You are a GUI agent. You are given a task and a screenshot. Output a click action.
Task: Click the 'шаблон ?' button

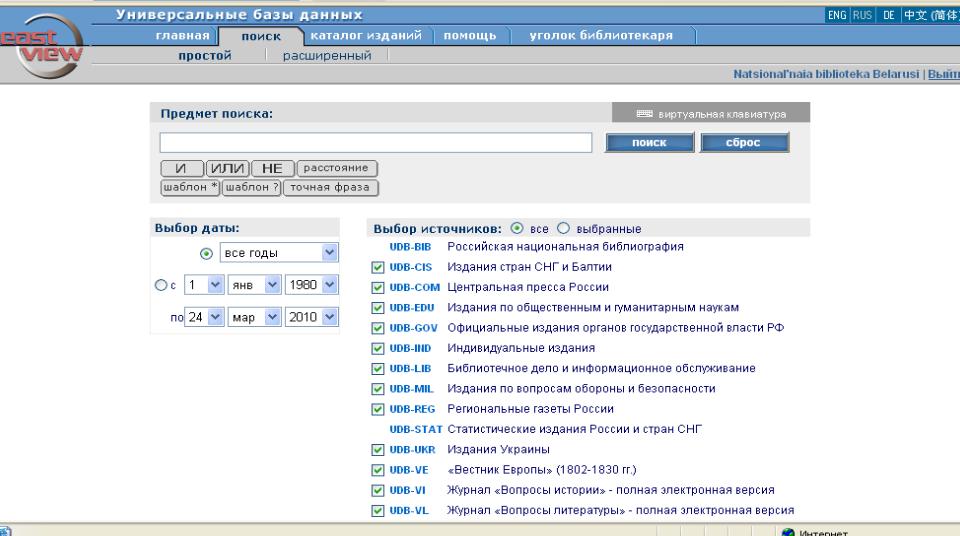(x=252, y=187)
